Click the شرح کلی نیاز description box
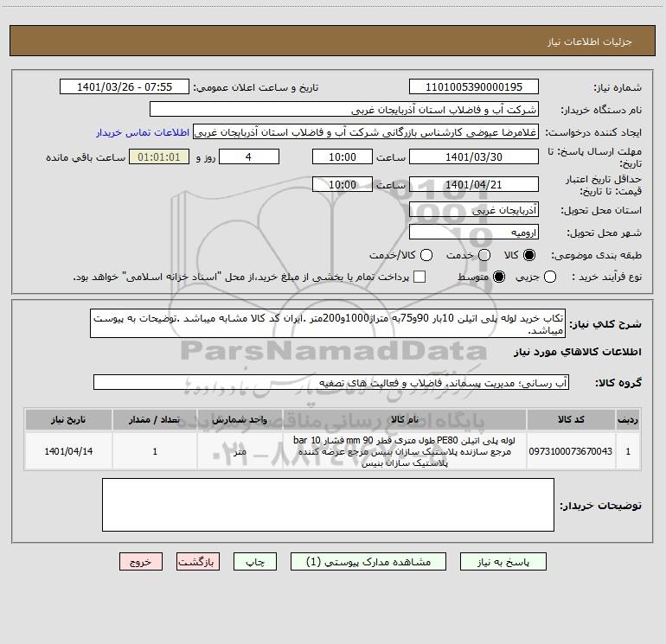 [x=328, y=323]
